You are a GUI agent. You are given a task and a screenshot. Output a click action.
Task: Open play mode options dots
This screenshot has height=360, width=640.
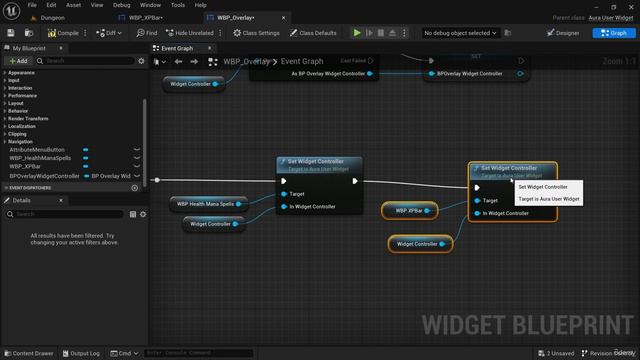click(404, 33)
